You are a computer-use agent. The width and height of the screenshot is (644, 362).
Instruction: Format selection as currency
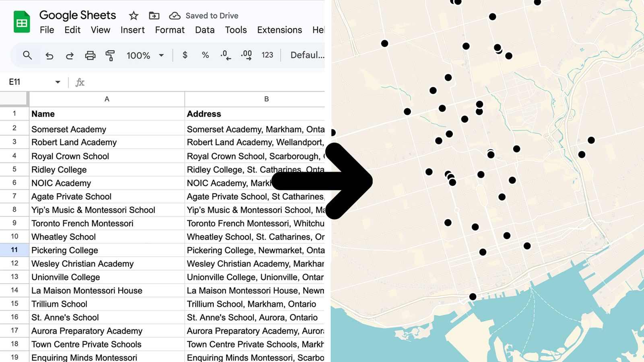(185, 56)
